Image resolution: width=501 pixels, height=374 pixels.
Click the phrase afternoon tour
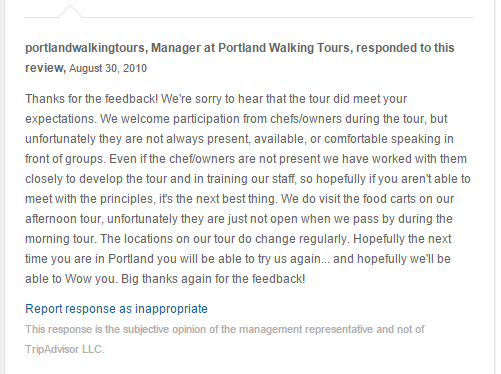pyautogui.click(x=64, y=219)
